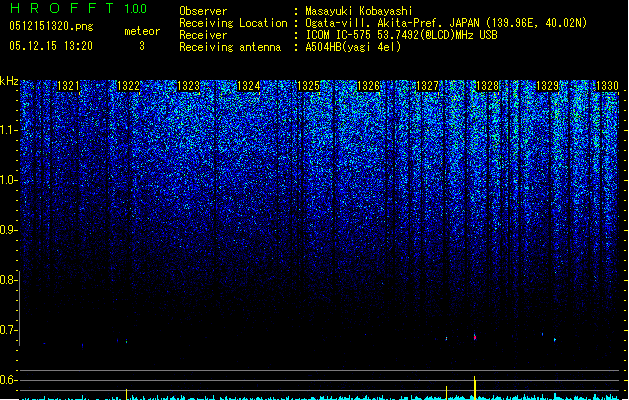Click the date stamp 05.12.15 13:20

tap(51, 46)
